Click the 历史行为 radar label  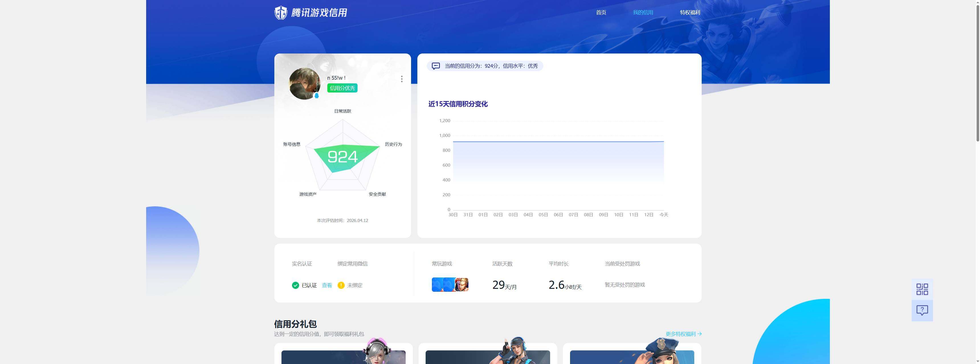393,144
